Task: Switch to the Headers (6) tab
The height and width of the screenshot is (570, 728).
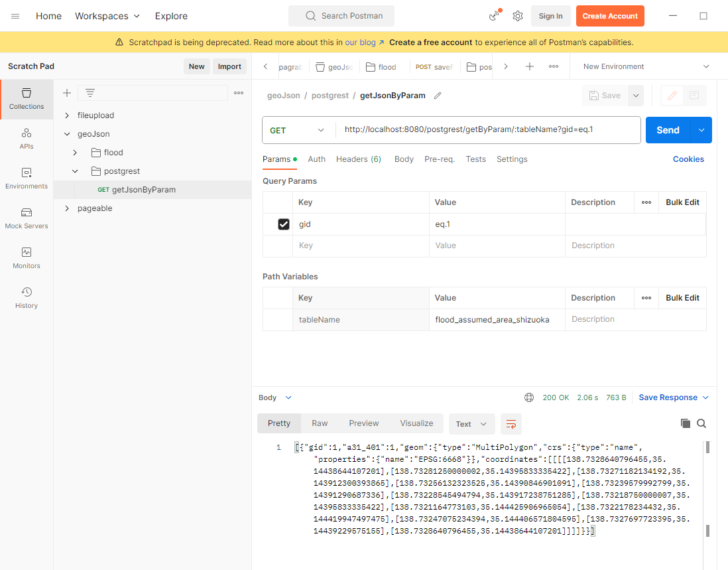Action: click(x=358, y=159)
